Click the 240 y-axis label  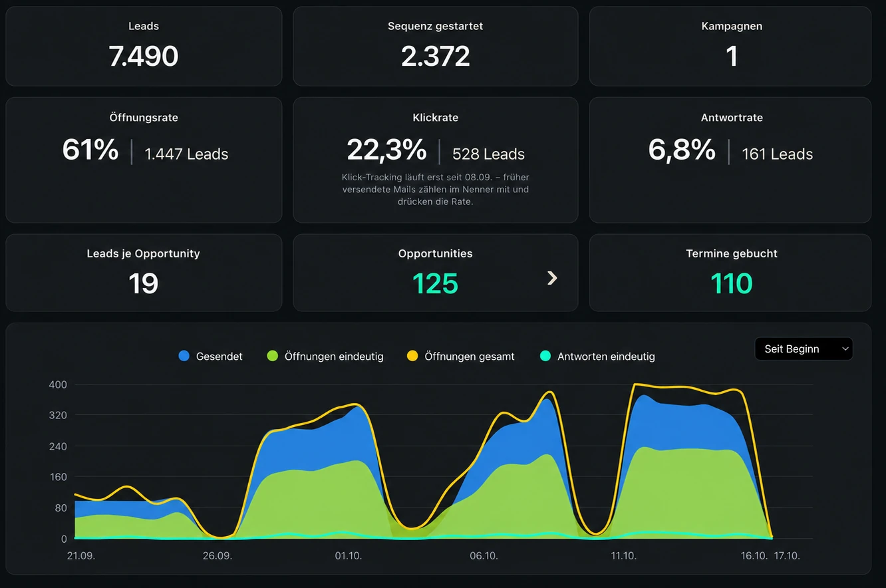point(58,446)
